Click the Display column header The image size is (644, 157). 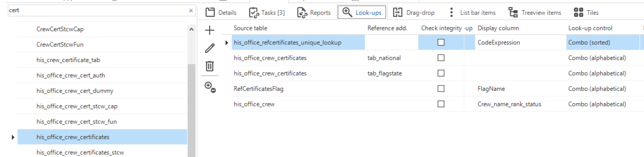click(498, 28)
